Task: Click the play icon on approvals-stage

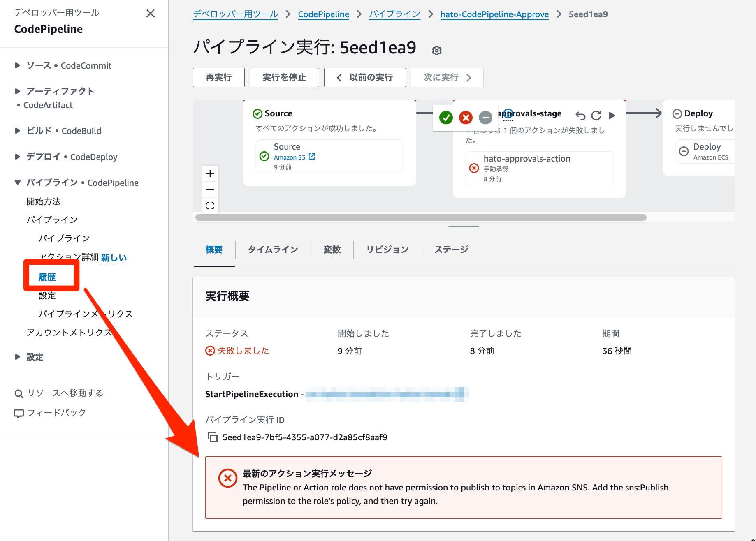Action: (612, 116)
